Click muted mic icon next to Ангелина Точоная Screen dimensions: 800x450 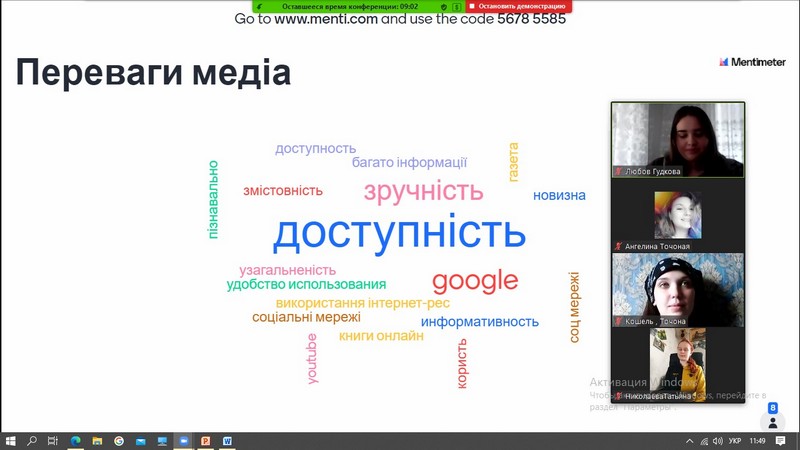pos(618,246)
